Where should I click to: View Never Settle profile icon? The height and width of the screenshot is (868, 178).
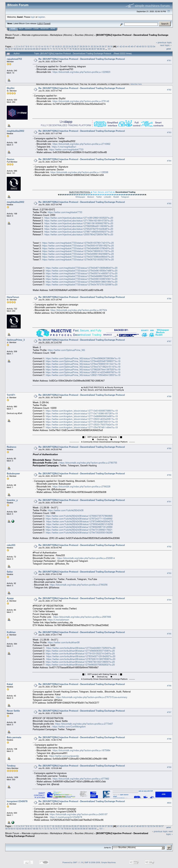9,732
